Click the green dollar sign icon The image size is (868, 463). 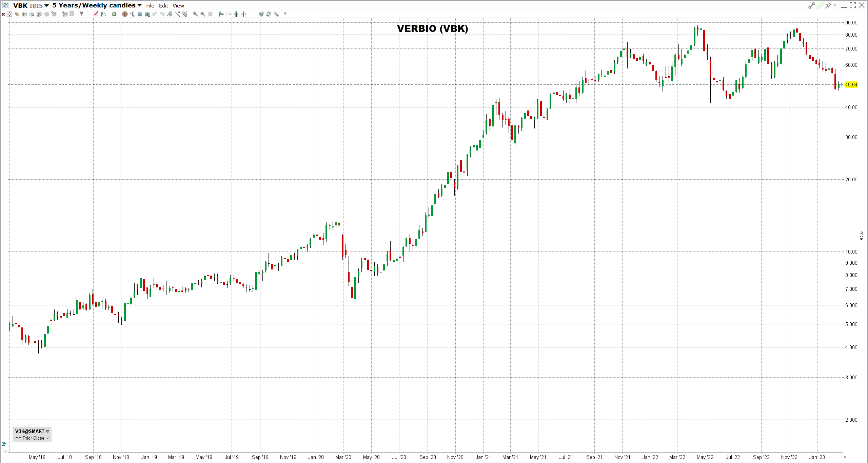pos(114,14)
